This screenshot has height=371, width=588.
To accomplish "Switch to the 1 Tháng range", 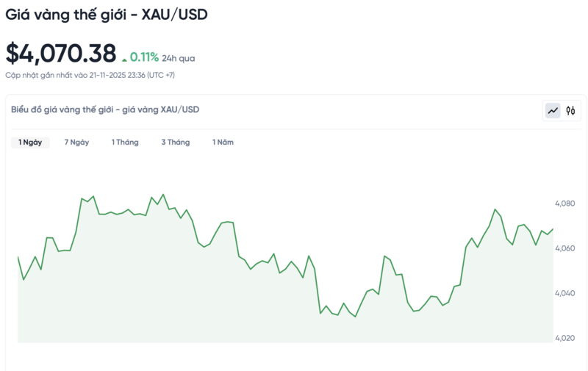I will [x=125, y=143].
